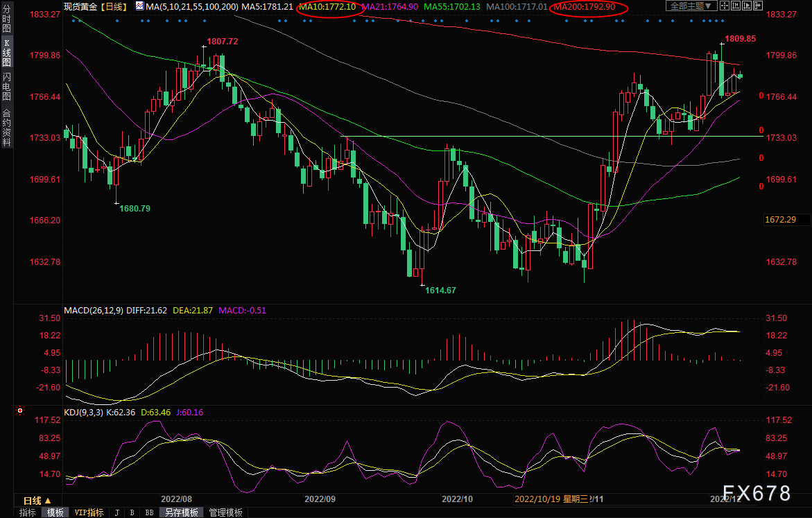Viewport: 812px width, 518px height.
Task: Click the 2022/10/19 星期三 date marker
Action: (551, 499)
